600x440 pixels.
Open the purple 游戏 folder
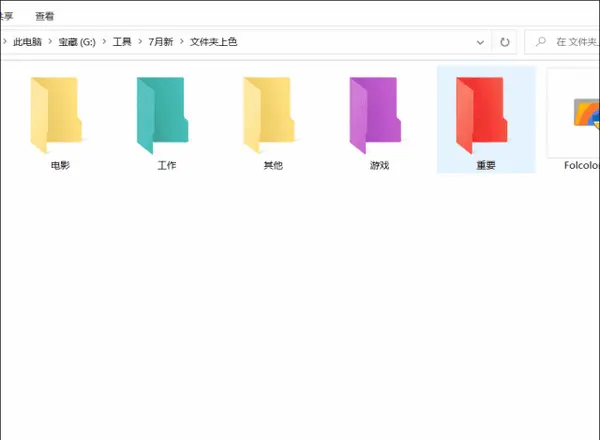[379, 116]
